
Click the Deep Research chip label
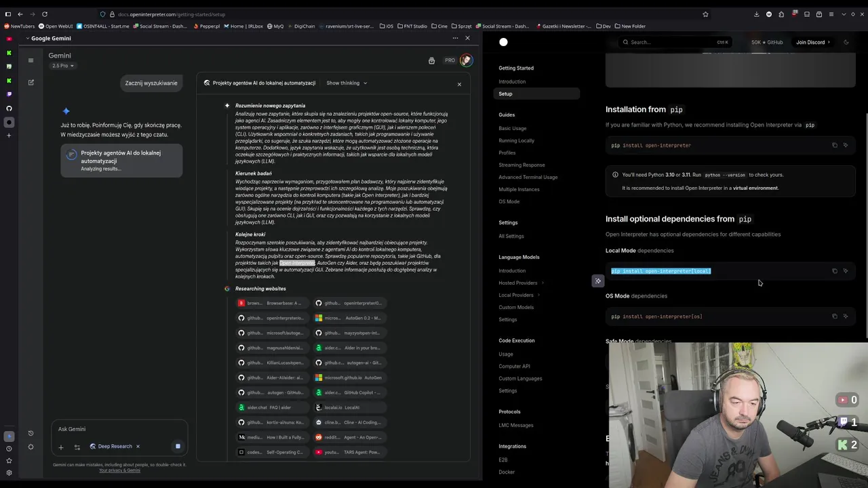pos(115,446)
